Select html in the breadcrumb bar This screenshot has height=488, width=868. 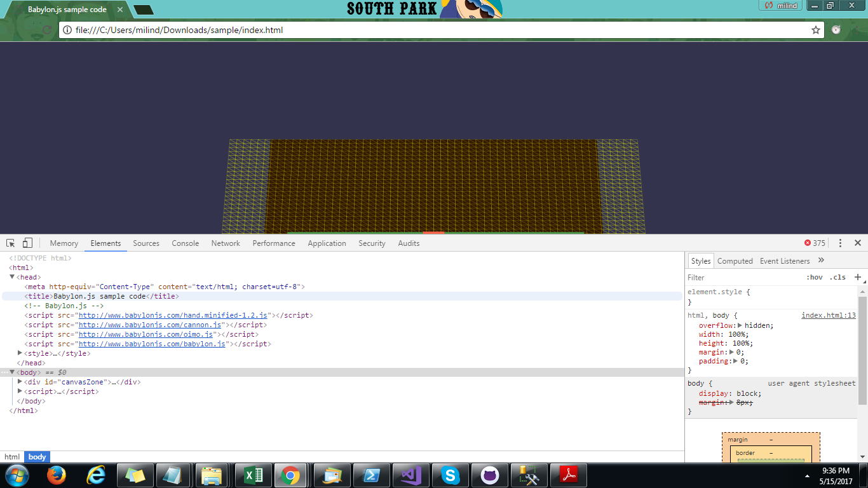click(12, 457)
